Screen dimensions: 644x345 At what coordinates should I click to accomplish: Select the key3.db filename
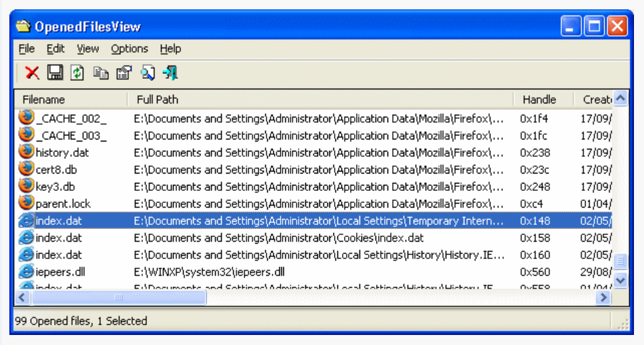[55, 187]
